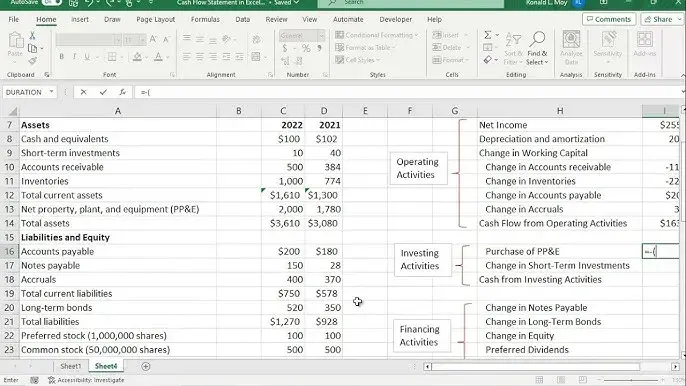
Task: Click the Copy icon in Clipboard group
Action: (32, 48)
